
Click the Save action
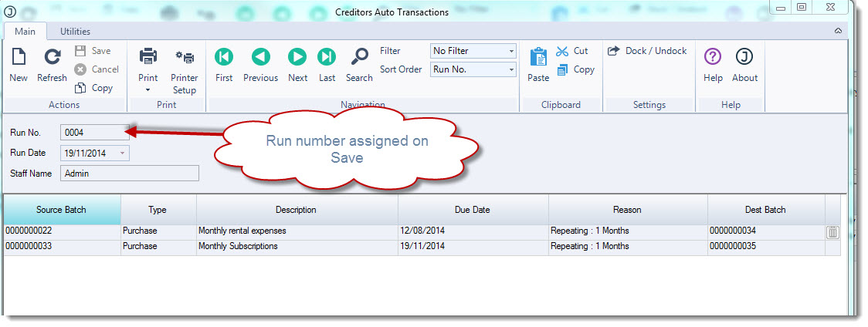[93, 51]
